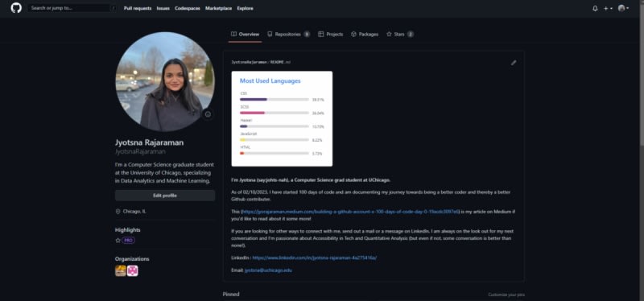This screenshot has height=301, width=644.
Task: Select the Packages tab
Action: pos(365,34)
